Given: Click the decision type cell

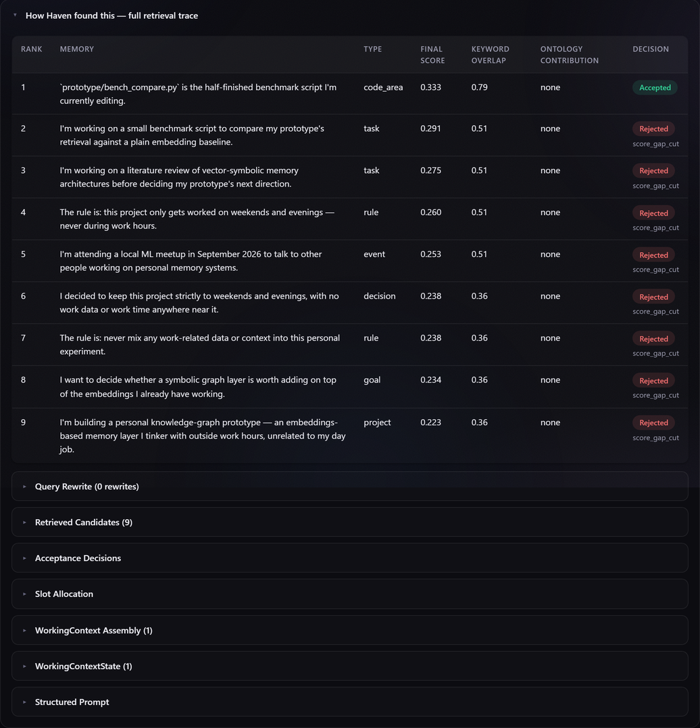Looking at the screenshot, I should [379, 296].
